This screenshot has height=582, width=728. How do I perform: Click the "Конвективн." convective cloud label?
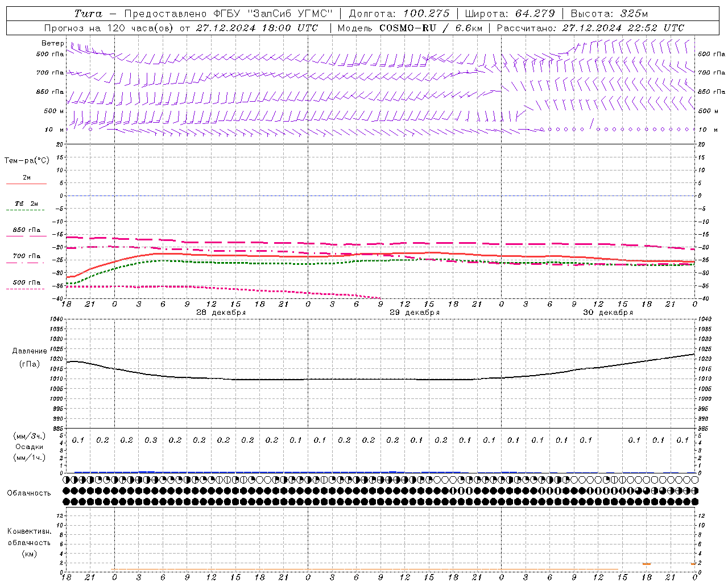29,531
